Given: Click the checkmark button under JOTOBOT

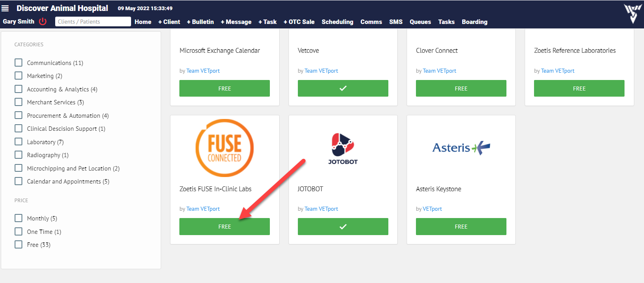Looking at the screenshot, I should [x=343, y=227].
